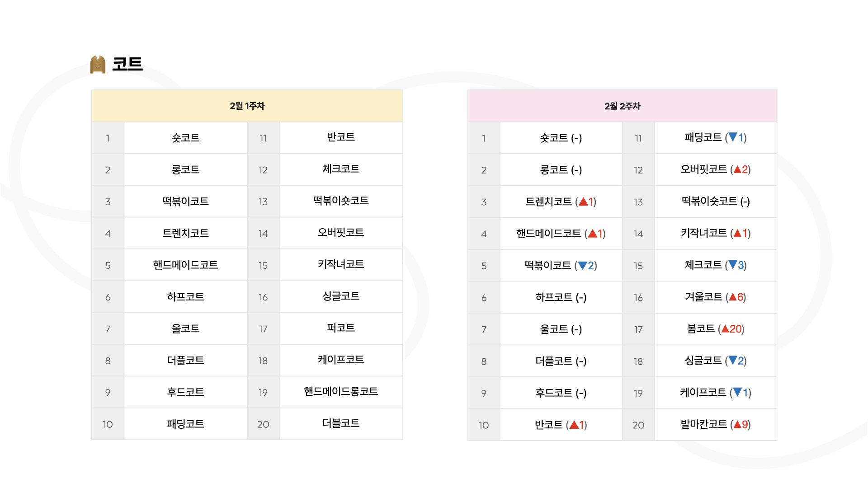Click the blue down arrow on 싱글코트 in week 2
Screen dimensions: 868x488
733,360
